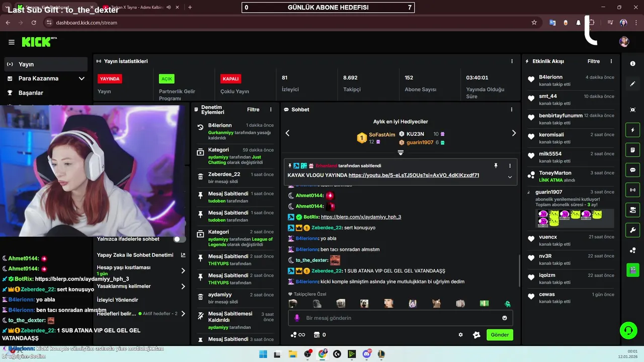Open Yayın İstatistikleri options menu
The width and height of the screenshot is (644, 362).
click(512, 61)
